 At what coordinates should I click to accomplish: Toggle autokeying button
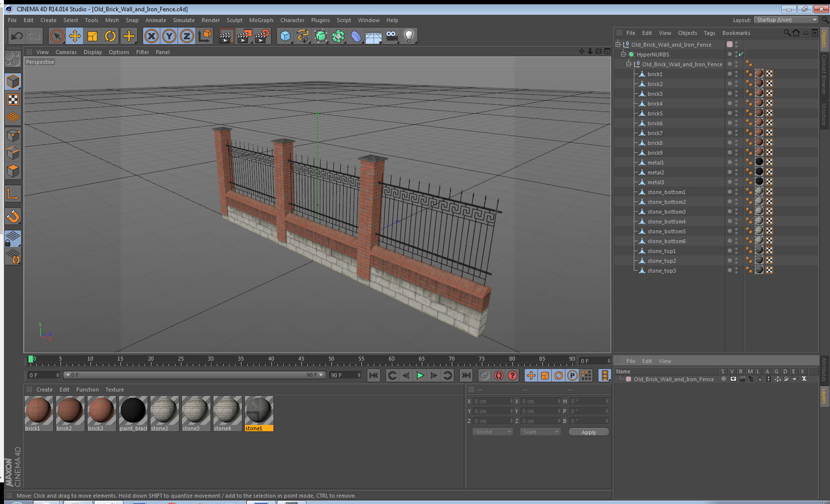click(499, 375)
